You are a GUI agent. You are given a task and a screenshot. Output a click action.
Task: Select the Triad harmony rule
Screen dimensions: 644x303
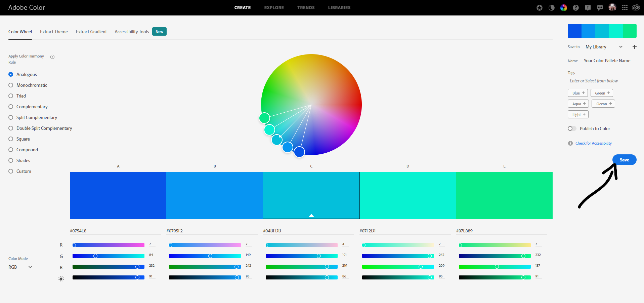point(11,96)
